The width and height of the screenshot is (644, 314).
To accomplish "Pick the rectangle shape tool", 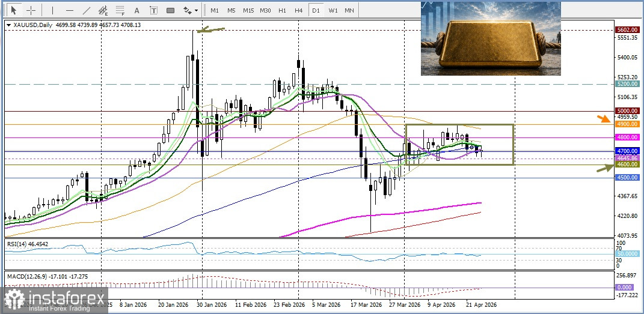I will point(170,10).
